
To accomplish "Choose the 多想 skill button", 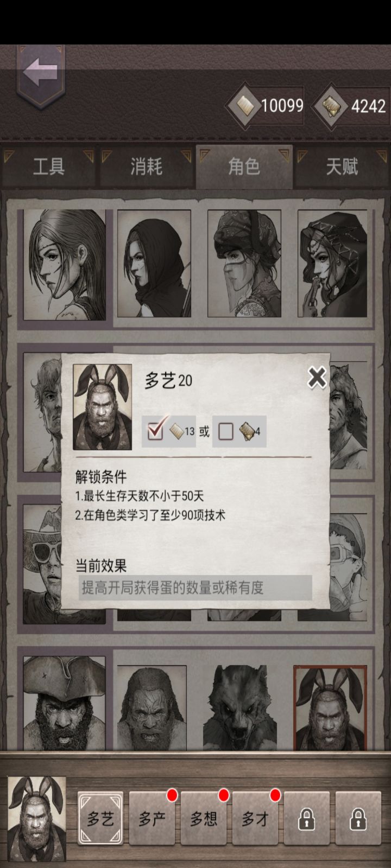I will point(204,818).
